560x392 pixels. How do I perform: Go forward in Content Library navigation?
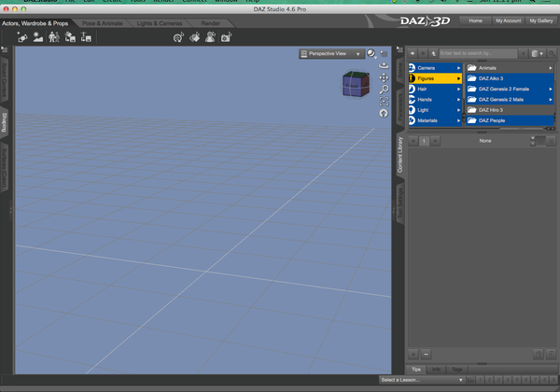click(x=423, y=53)
